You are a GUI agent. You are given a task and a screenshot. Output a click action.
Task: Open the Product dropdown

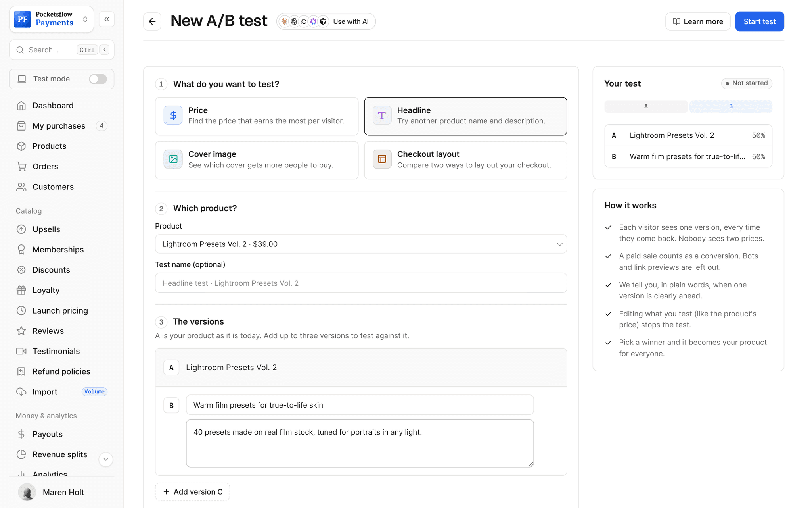pos(361,244)
